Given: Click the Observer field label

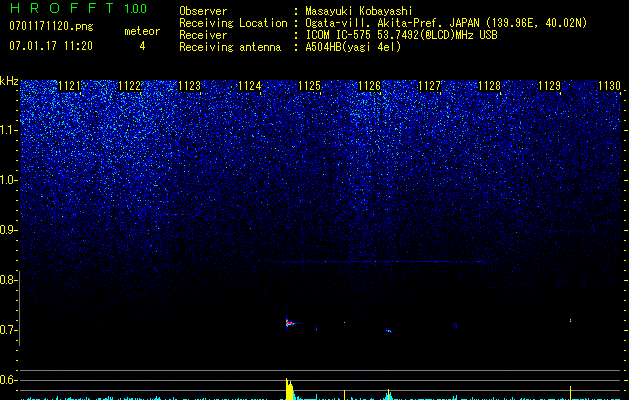Looking at the screenshot, I should [203, 11].
